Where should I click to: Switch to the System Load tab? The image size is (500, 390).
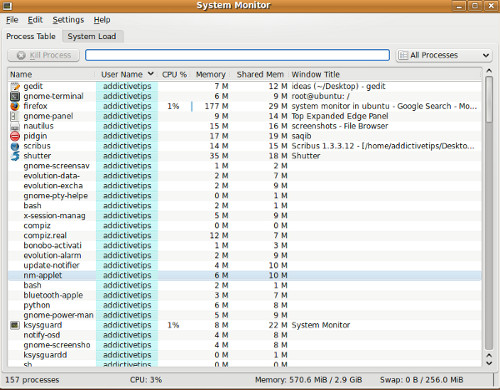tap(92, 36)
